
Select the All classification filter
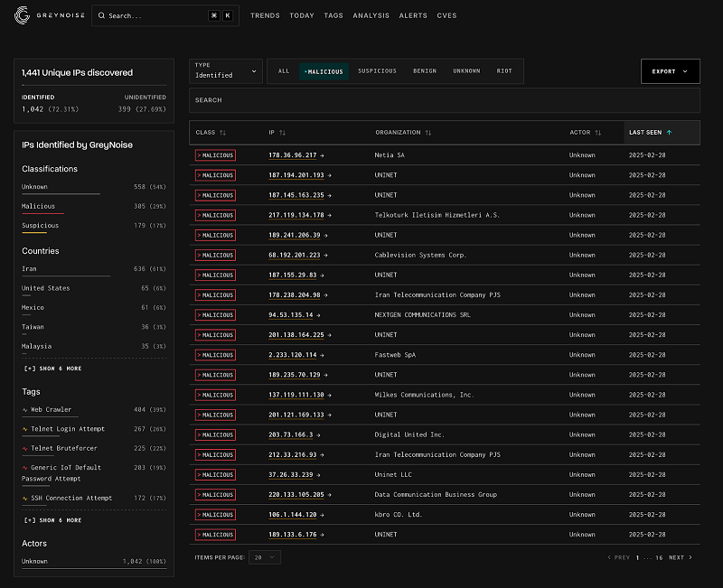point(284,71)
